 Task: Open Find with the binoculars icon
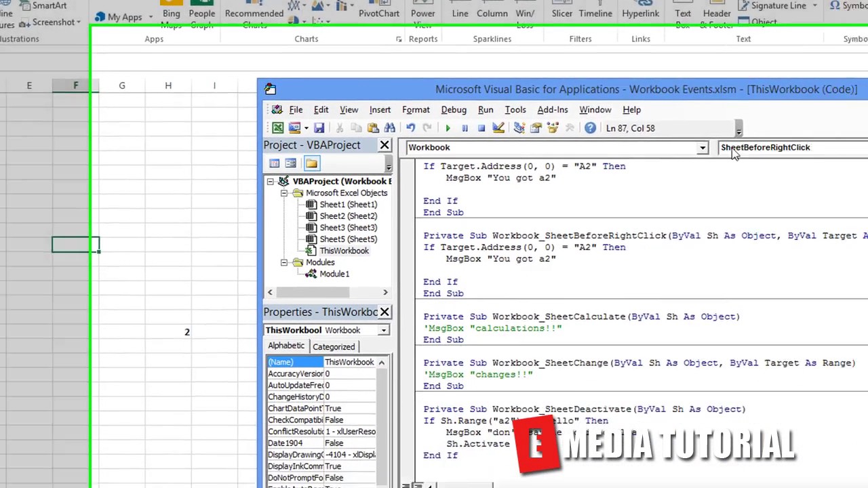point(390,128)
